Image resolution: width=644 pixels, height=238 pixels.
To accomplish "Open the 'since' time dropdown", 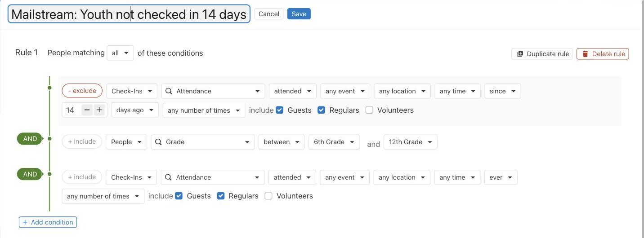I will (503, 91).
